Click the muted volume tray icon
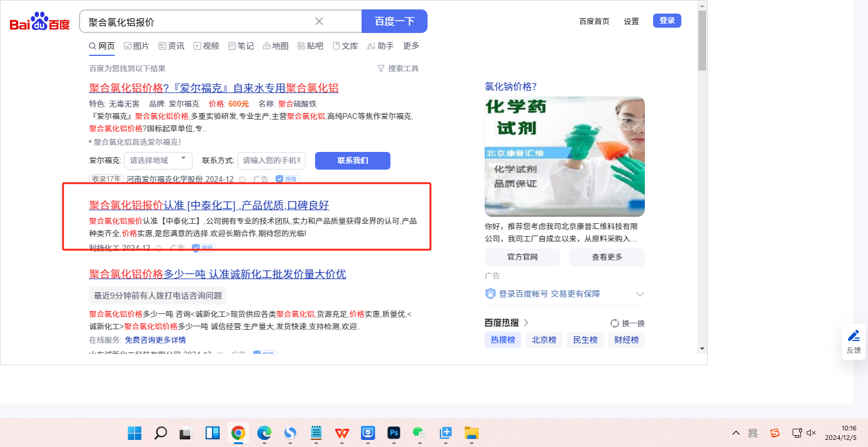Viewport: 868px width, 447px height. (811, 433)
